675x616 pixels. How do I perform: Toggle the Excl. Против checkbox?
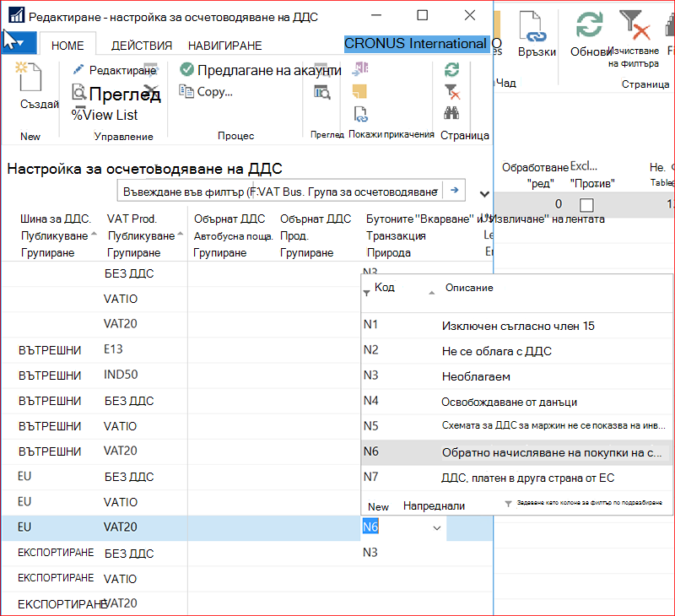[586, 204]
